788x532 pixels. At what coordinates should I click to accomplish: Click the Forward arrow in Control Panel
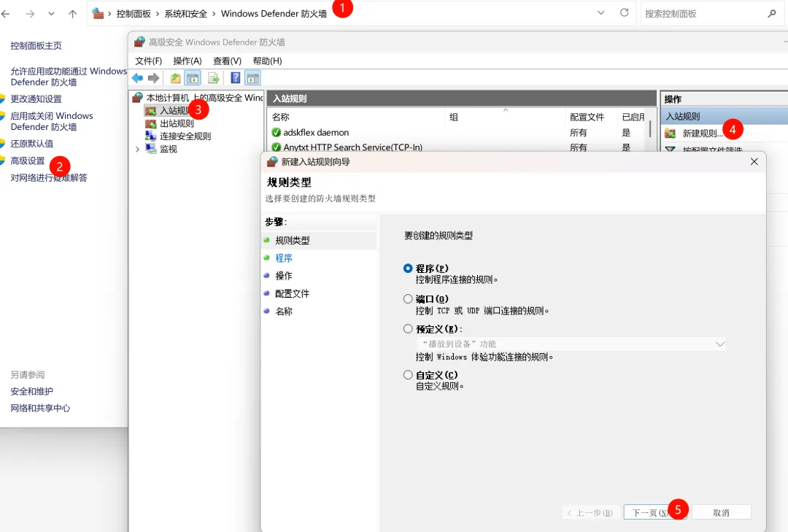pos(30,14)
